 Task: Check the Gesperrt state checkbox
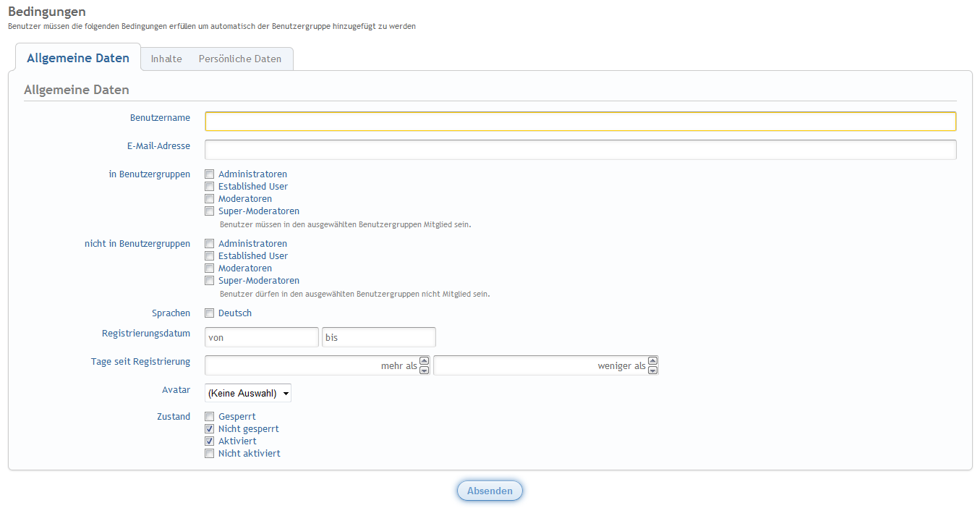210,417
